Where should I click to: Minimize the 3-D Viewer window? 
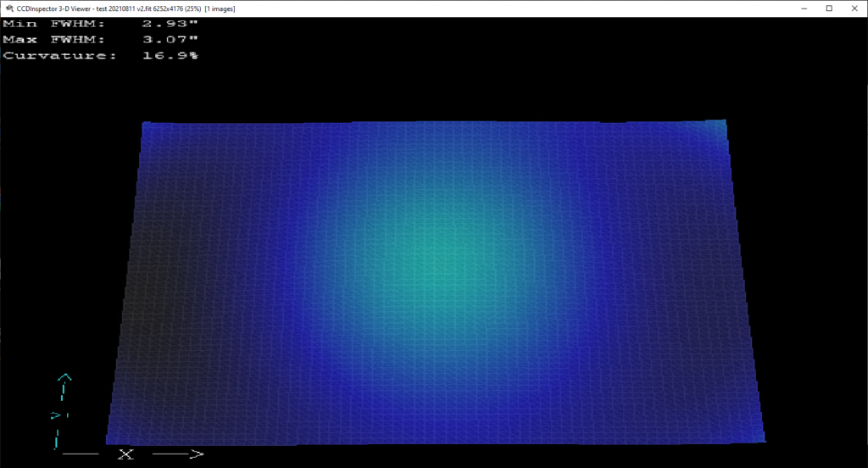point(803,8)
